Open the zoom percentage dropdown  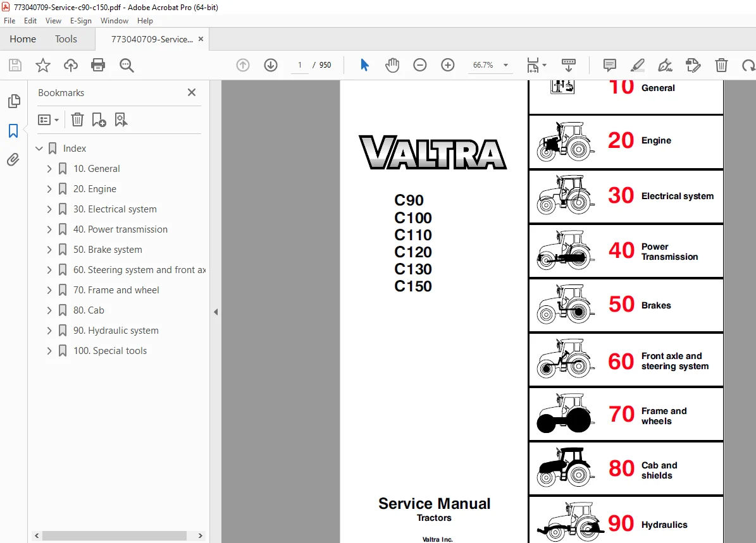(x=505, y=65)
